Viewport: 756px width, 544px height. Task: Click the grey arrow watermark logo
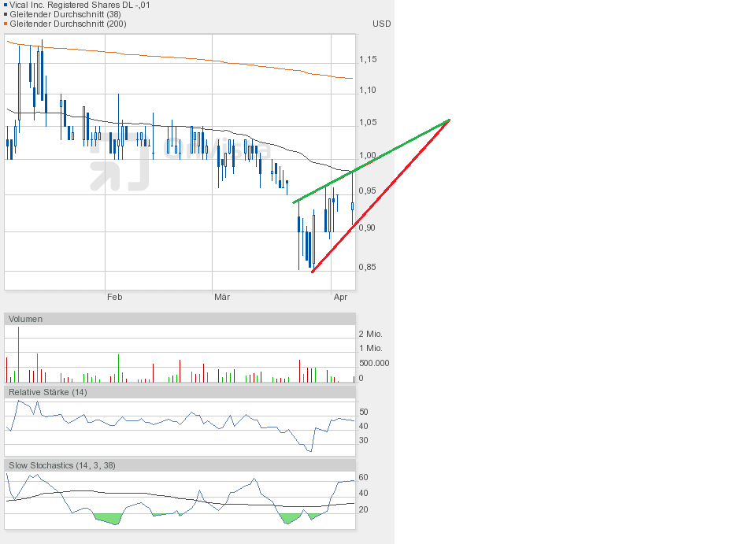tap(118, 162)
